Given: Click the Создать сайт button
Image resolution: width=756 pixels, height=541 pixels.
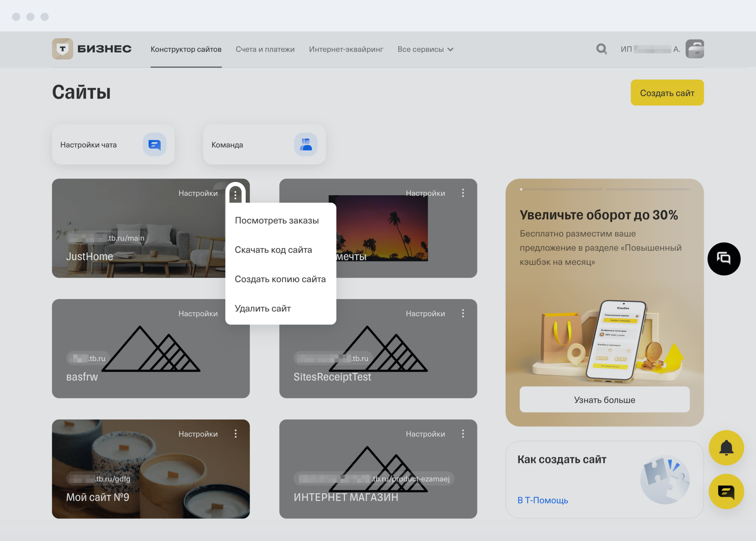Looking at the screenshot, I should coord(667,93).
